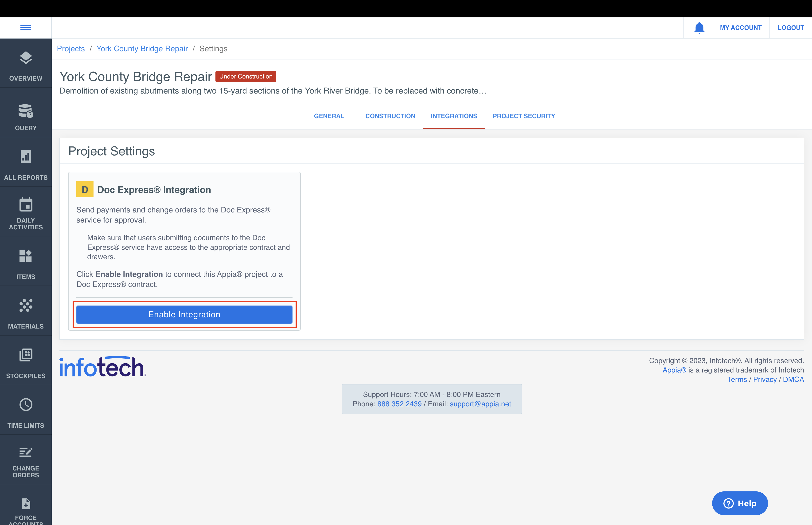
Task: Check Time Limits via the clock icon
Action: (26, 411)
